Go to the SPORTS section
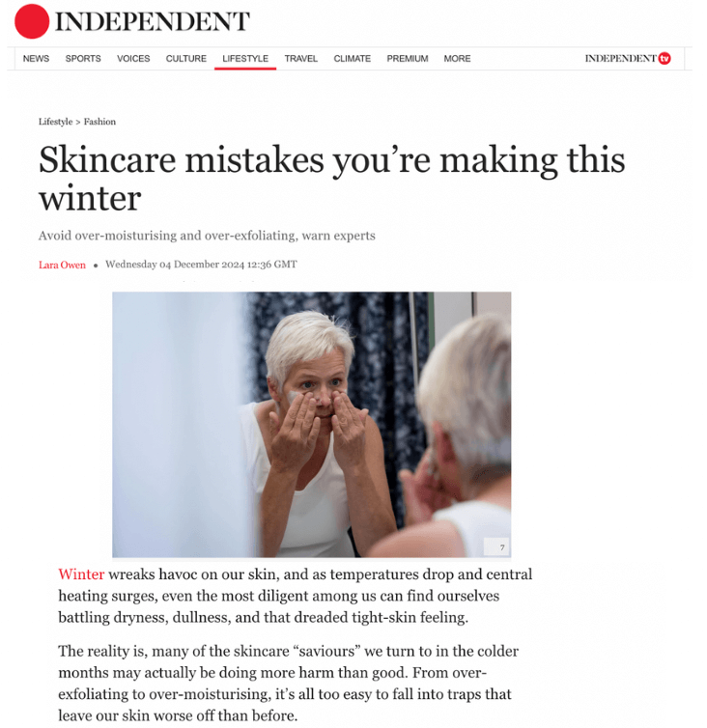 [x=83, y=59]
